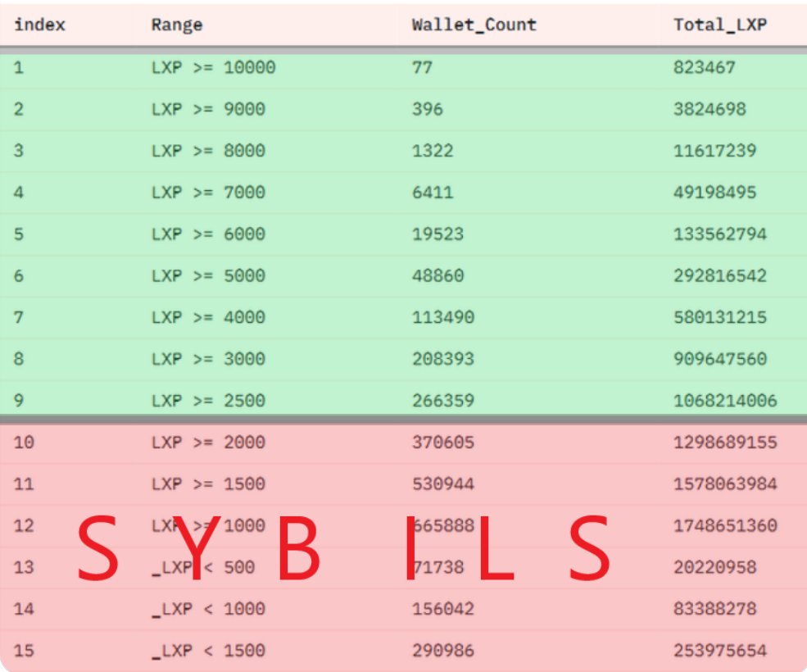Click index cell 15
807x672 pixels.
click(x=24, y=651)
